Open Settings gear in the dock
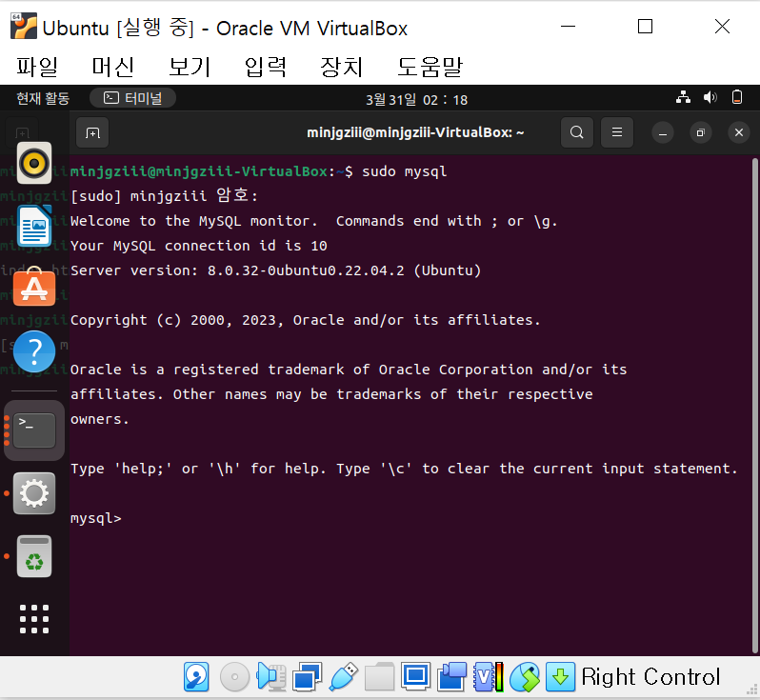Screen dimensions: 760x700 34,493
